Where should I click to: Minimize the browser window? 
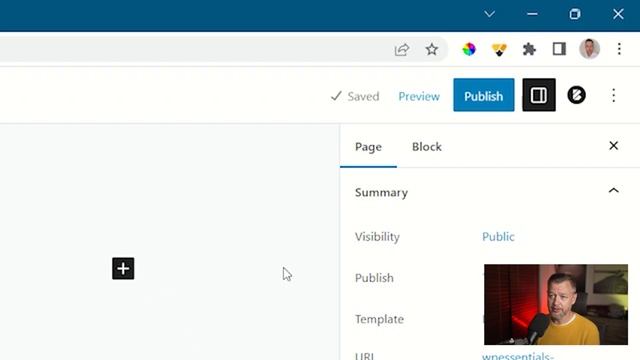[532, 14]
